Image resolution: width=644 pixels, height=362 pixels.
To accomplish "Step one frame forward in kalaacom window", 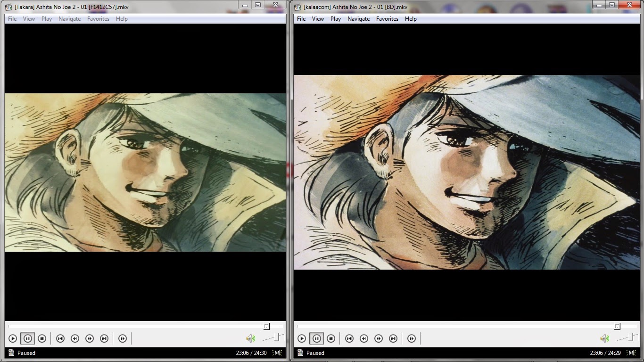I will click(x=412, y=338).
